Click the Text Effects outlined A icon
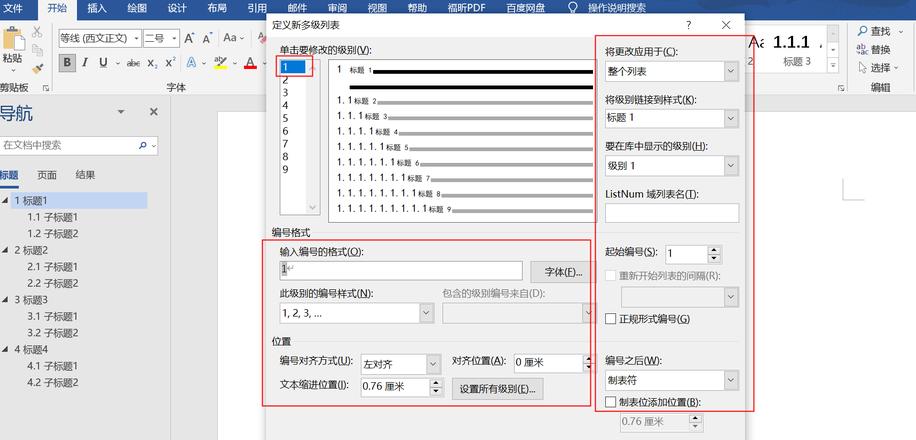Viewport: 916px width, 440px height. [x=191, y=63]
